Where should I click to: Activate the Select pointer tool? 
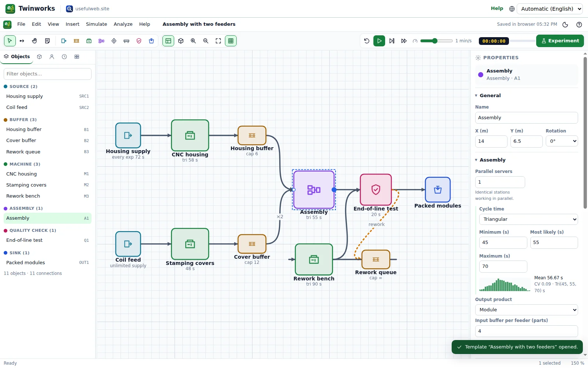(x=10, y=41)
